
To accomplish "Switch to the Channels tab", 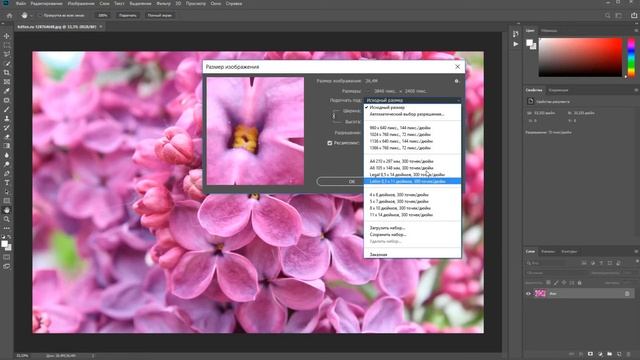I will pyautogui.click(x=548, y=251).
